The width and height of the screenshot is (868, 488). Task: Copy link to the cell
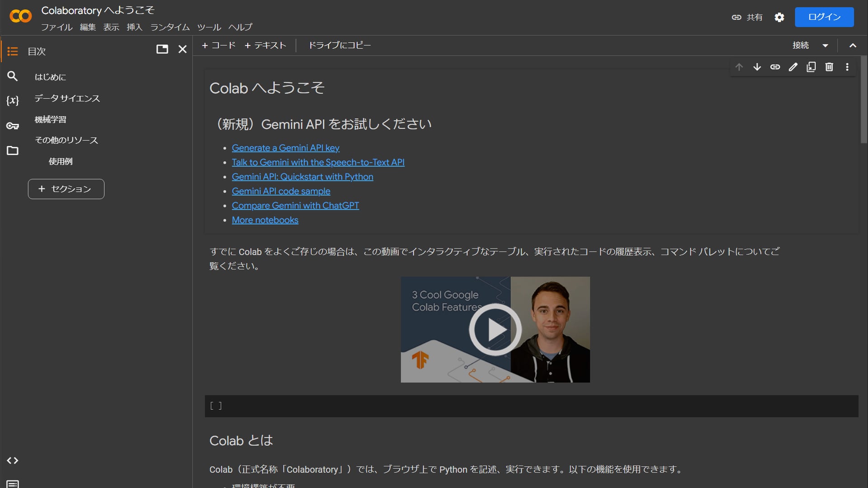tap(775, 67)
